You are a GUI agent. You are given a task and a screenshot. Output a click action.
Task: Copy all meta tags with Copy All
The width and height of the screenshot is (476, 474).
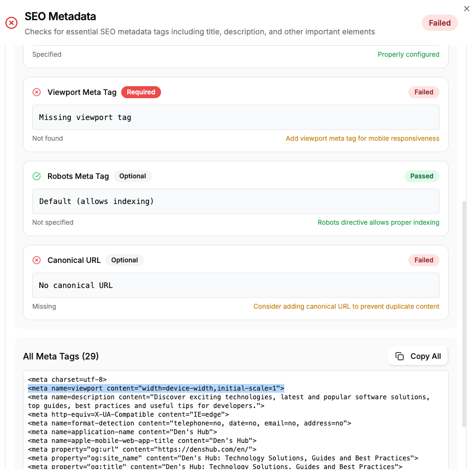(418, 356)
